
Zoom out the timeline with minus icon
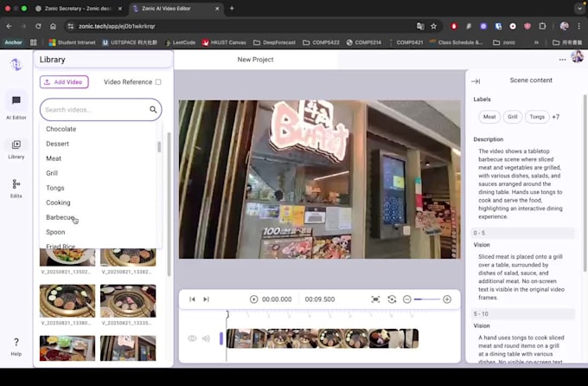[x=407, y=299]
